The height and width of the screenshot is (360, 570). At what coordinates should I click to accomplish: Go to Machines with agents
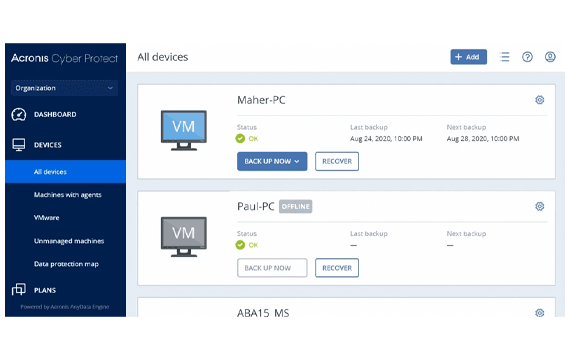click(x=68, y=195)
